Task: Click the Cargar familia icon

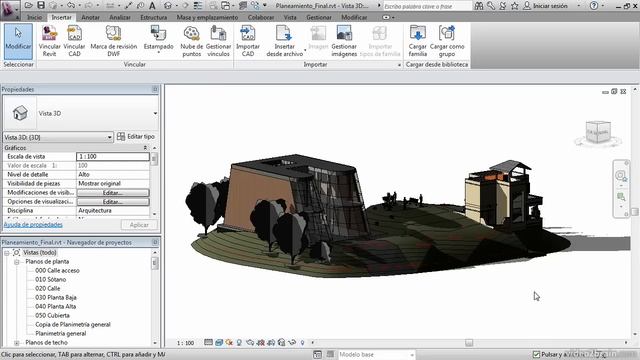Action: 418,41
